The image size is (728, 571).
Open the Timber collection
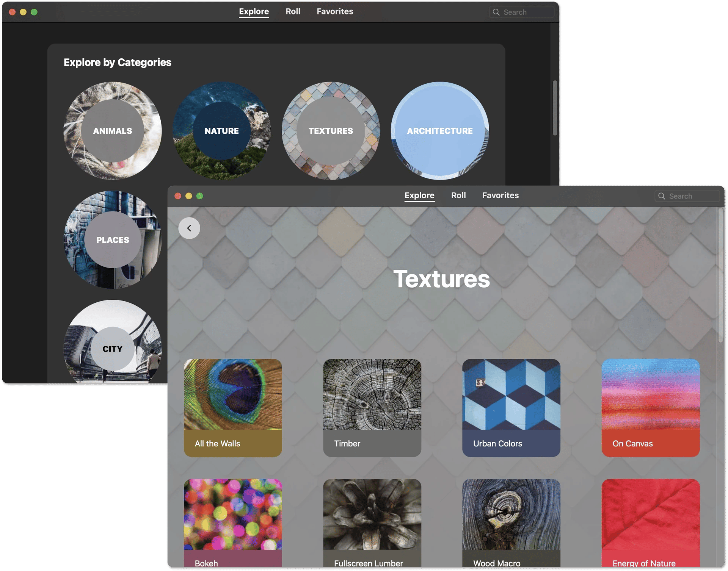(x=372, y=408)
